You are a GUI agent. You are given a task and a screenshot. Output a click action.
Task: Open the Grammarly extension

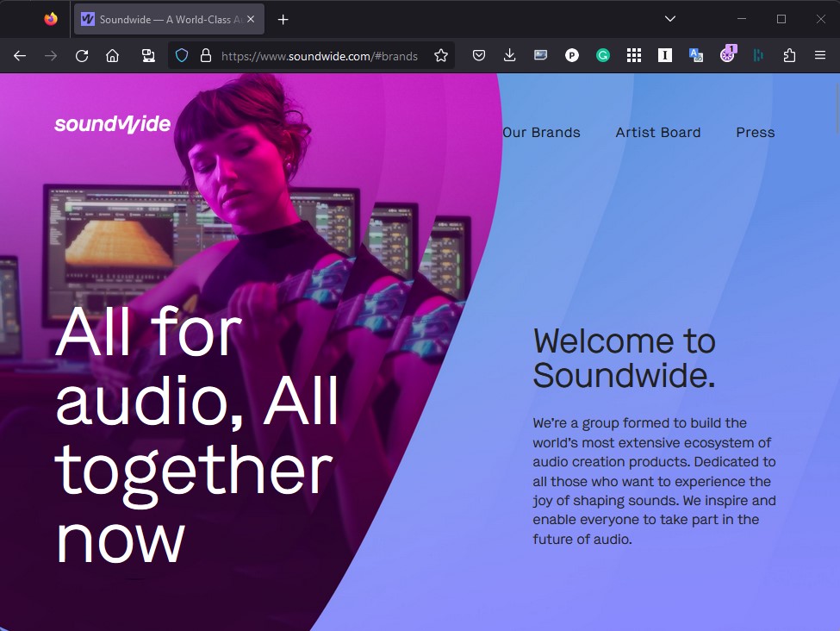pyautogui.click(x=603, y=56)
